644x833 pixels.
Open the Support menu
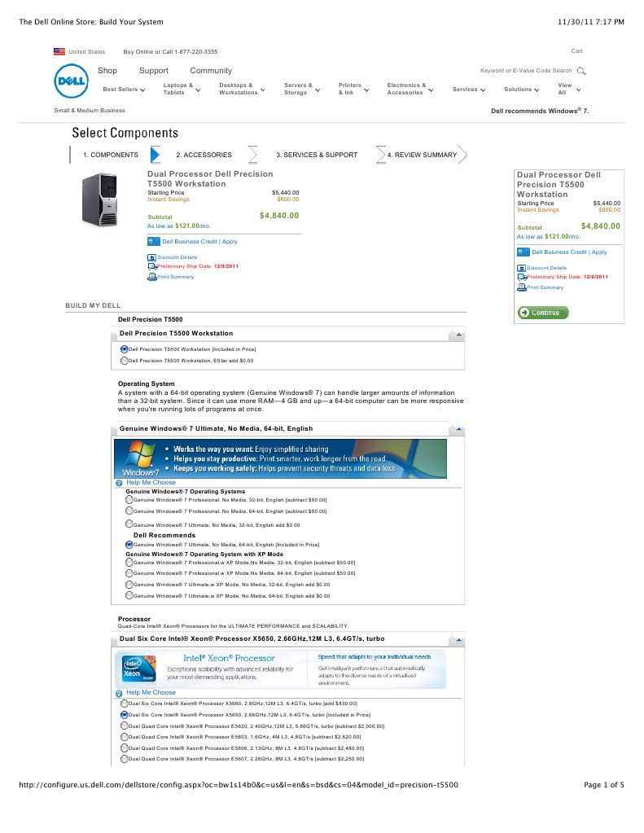154,71
